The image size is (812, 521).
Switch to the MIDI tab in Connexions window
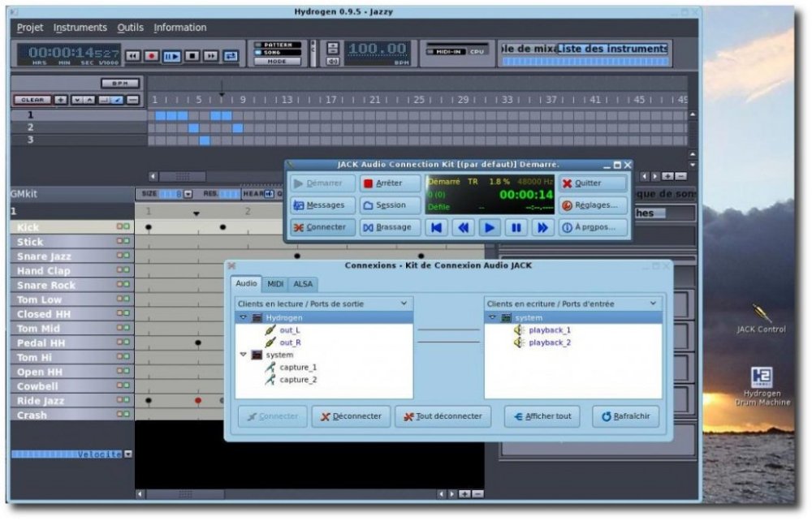pos(275,284)
